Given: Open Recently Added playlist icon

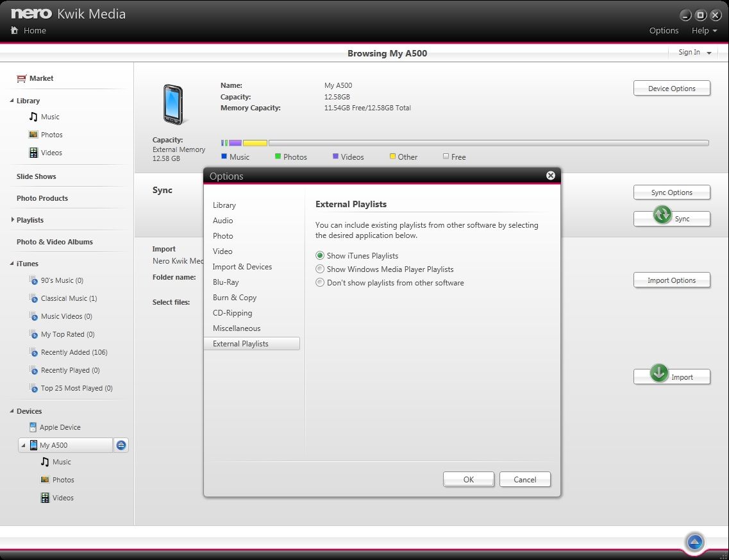Looking at the screenshot, I should (33, 352).
